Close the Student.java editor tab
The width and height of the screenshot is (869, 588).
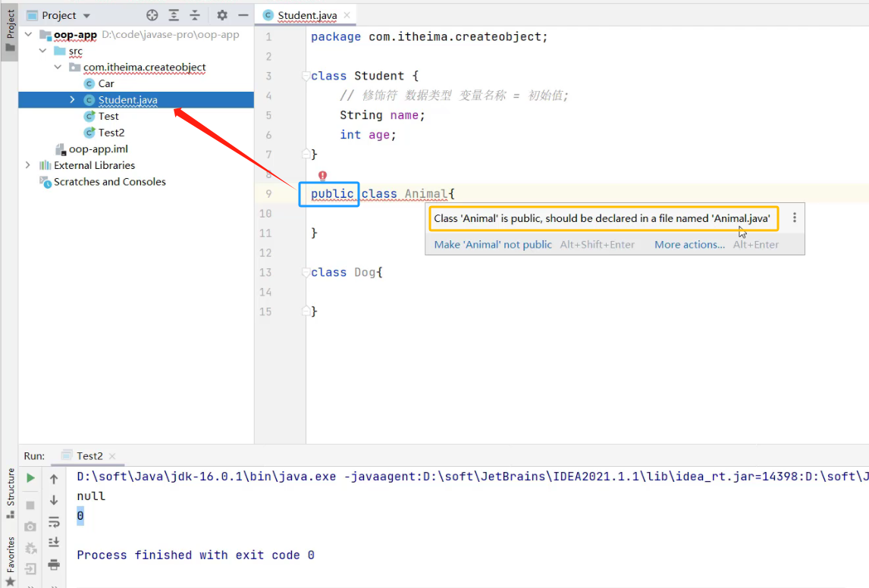click(x=347, y=15)
